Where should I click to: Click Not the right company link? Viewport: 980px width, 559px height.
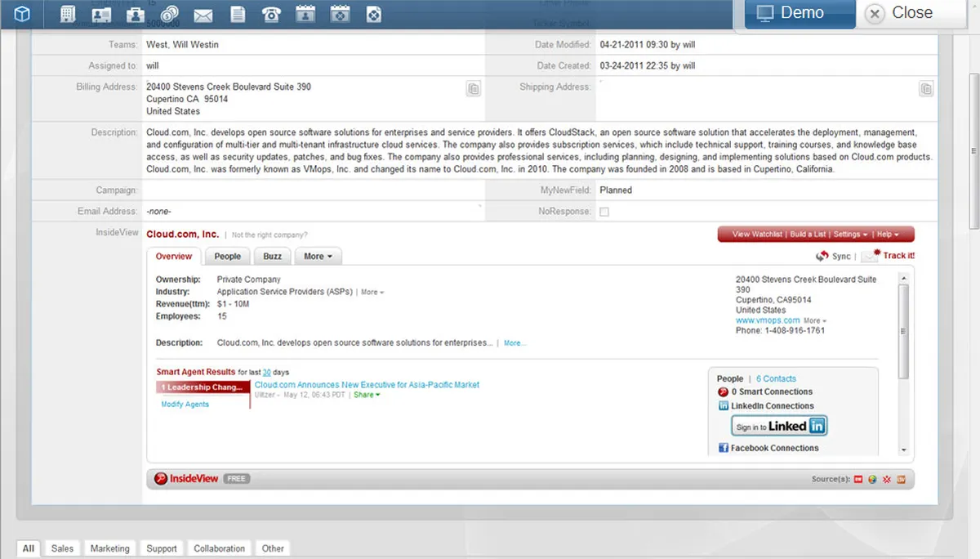pyautogui.click(x=270, y=235)
